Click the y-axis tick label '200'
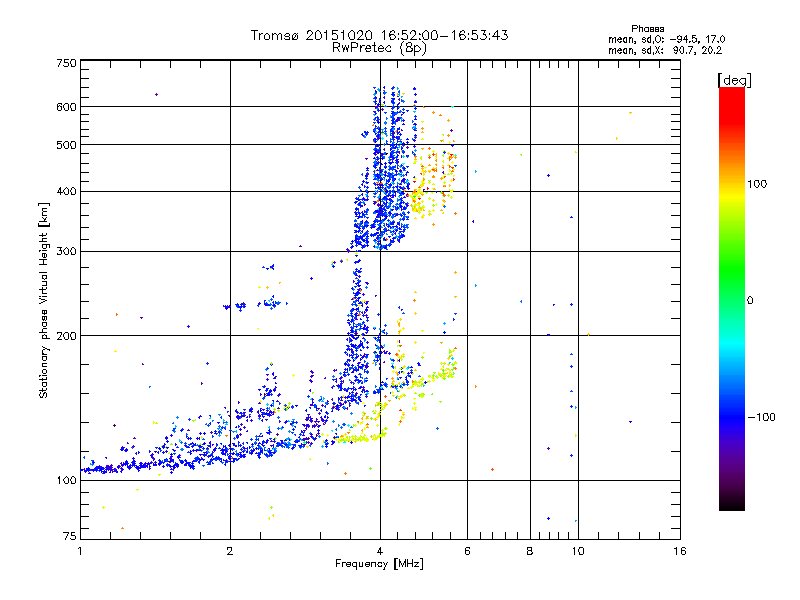This screenshot has height=600, width=800. coord(66,336)
